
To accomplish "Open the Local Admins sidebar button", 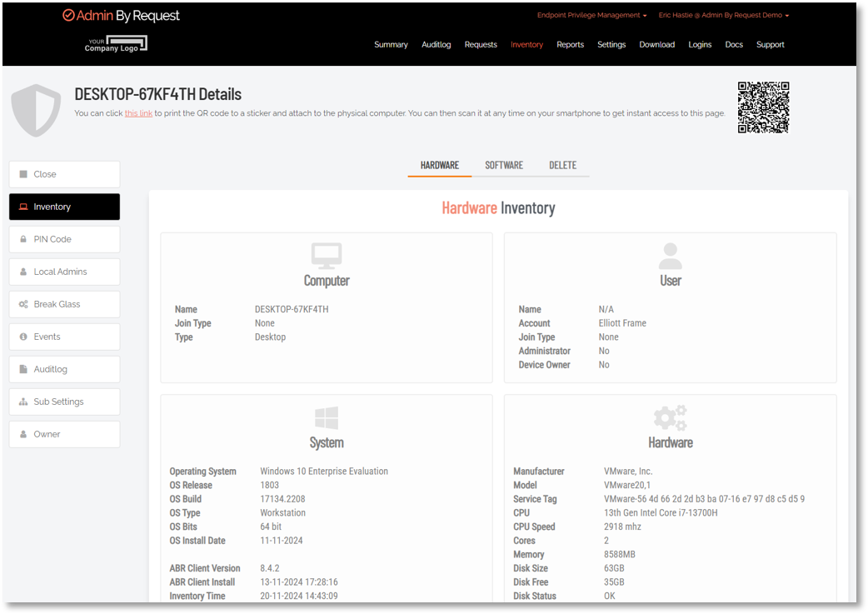I will click(64, 272).
